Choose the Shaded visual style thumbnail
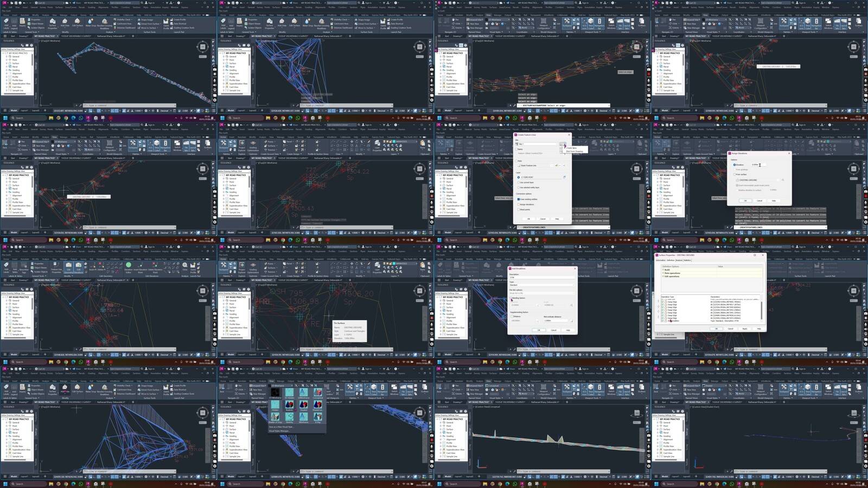Viewport: 868px width, 488px height. (303, 406)
